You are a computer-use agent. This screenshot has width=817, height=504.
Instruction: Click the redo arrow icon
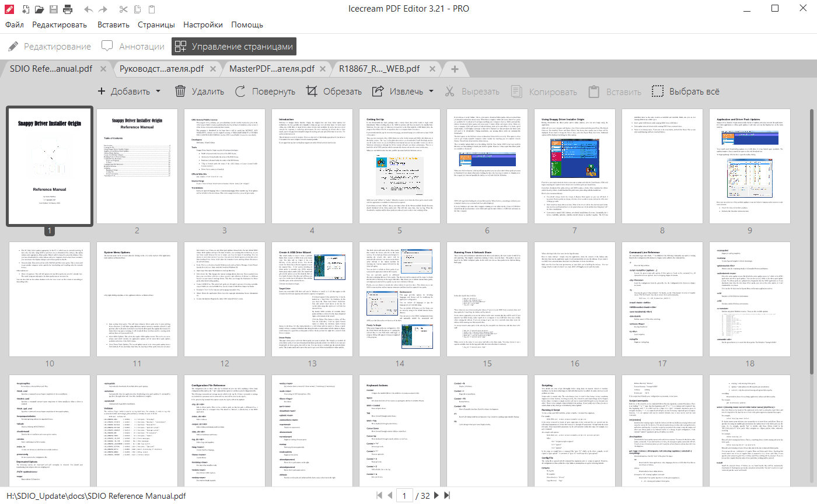(103, 9)
